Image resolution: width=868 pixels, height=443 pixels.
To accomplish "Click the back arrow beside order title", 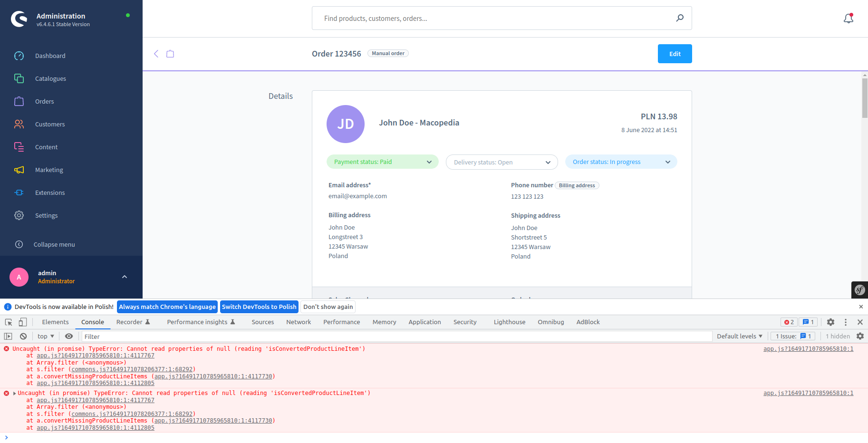I will [156, 54].
